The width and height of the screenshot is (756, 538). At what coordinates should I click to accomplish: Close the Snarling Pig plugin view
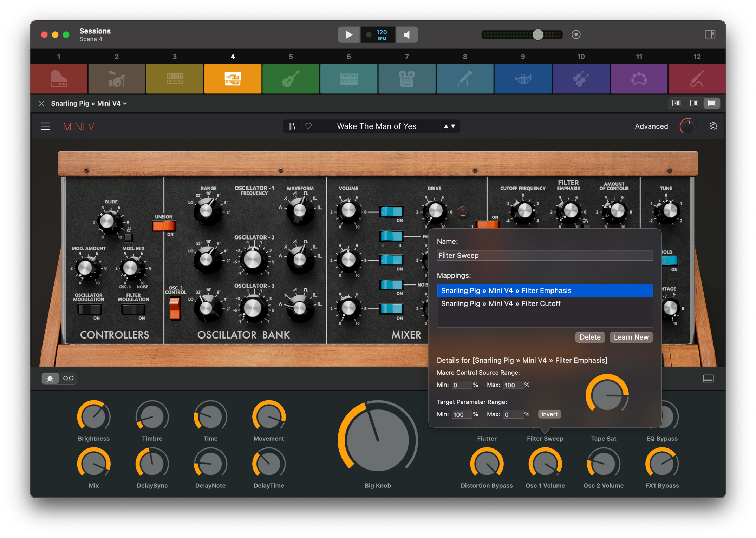(41, 103)
